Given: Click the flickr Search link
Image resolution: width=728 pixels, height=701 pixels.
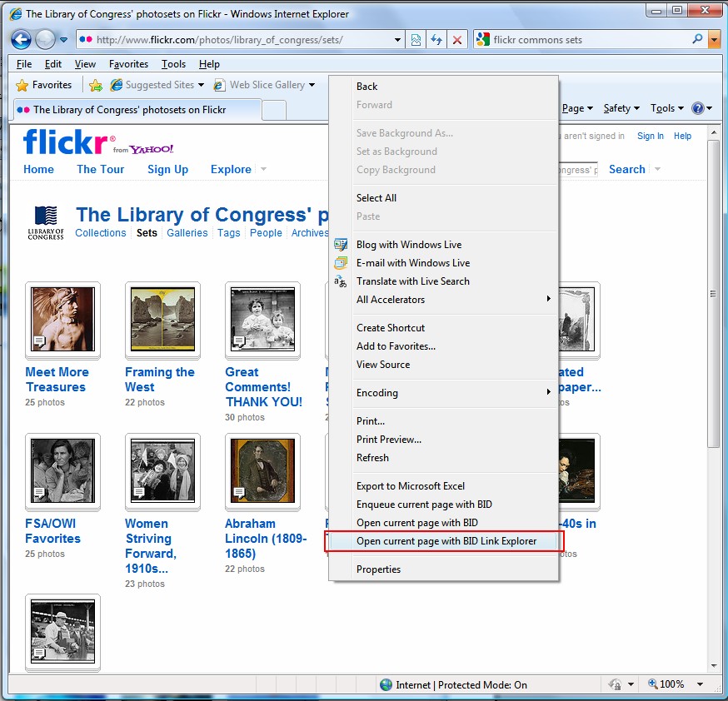Looking at the screenshot, I should (626, 169).
